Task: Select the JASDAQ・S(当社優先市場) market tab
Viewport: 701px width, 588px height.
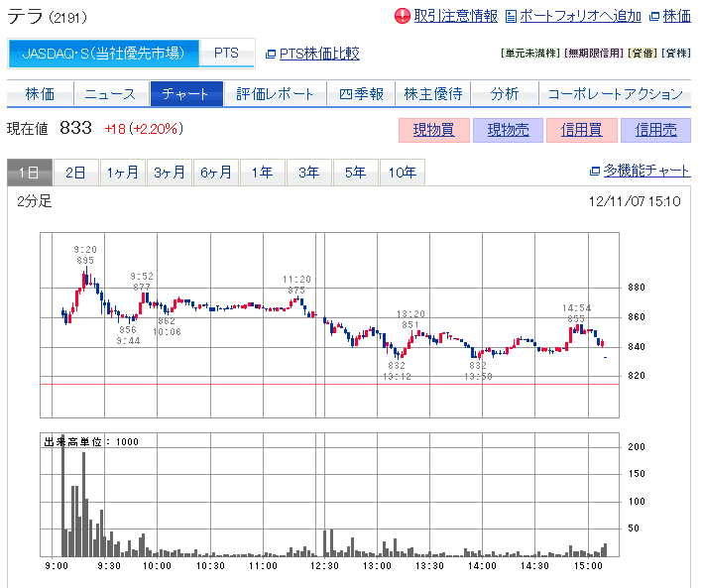Action: [103, 54]
